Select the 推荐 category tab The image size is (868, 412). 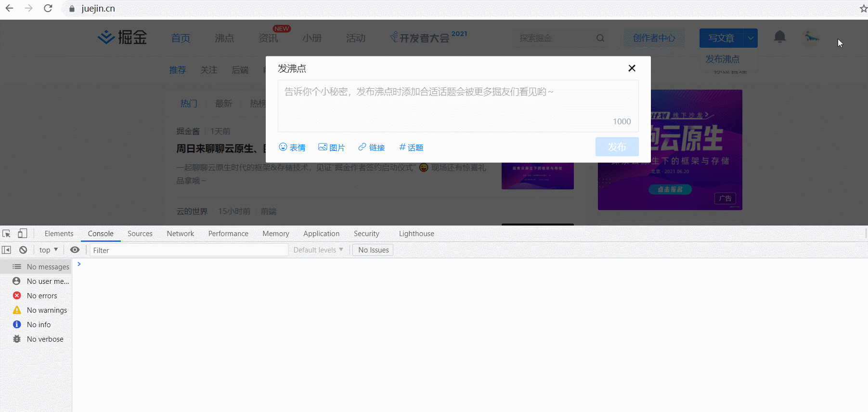(178, 70)
